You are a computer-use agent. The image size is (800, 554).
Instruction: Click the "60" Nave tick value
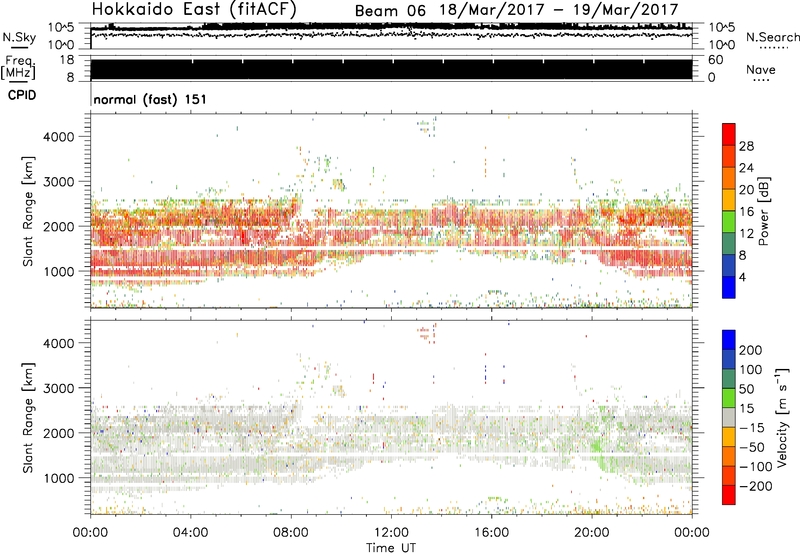pos(715,60)
